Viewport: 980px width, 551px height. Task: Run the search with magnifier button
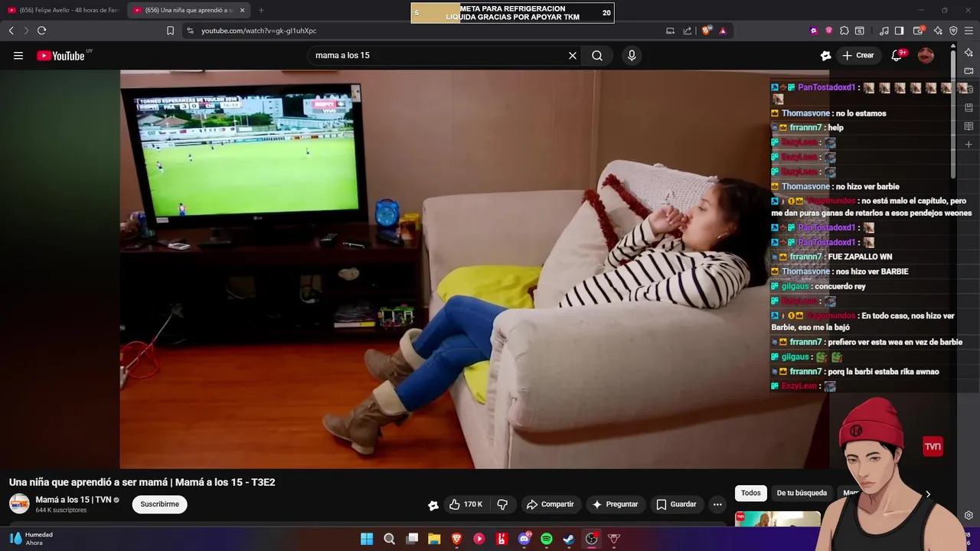[597, 55]
